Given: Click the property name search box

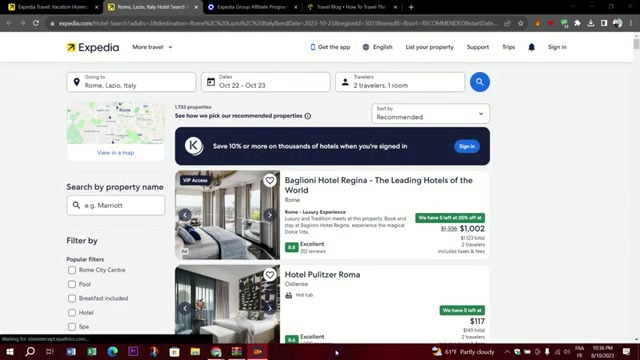Looking at the screenshot, I should pos(116,205).
